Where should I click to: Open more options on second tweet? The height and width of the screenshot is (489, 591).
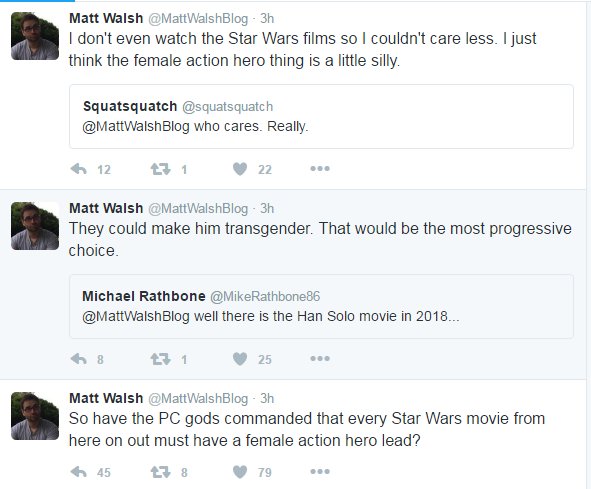point(320,359)
